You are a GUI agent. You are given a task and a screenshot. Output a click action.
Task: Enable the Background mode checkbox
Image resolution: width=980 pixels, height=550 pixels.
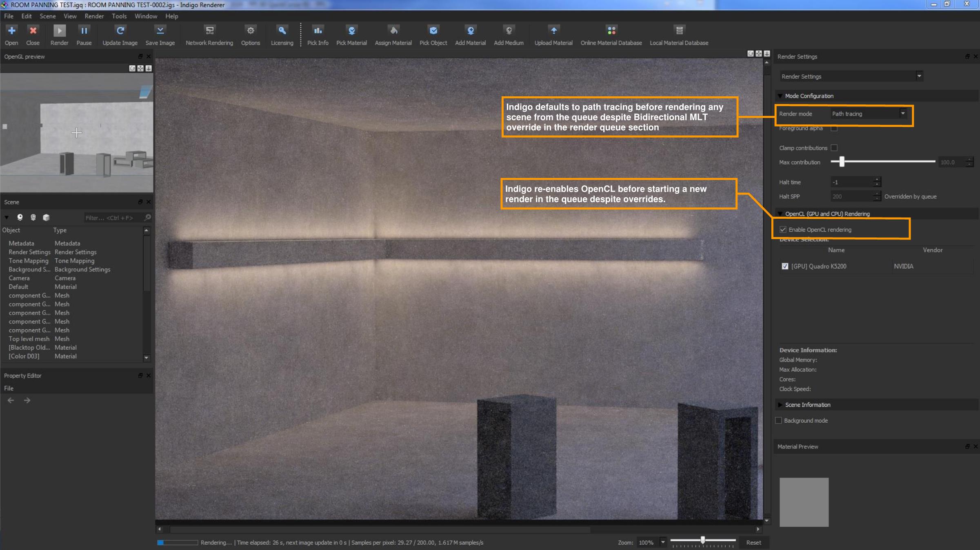[778, 420]
